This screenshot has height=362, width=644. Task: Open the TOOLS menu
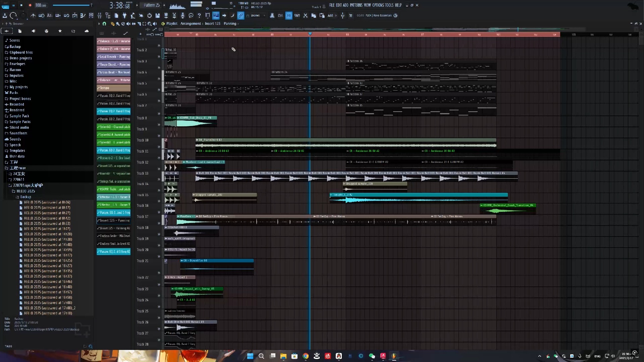click(389, 5)
